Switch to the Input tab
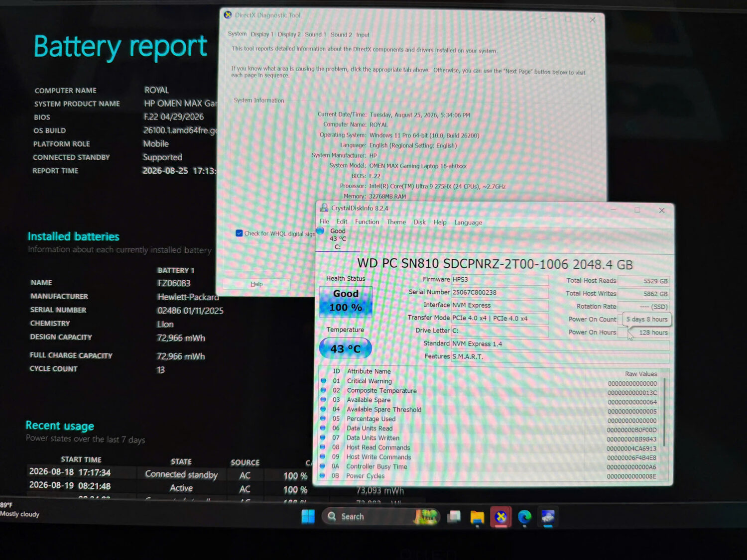Image resolution: width=747 pixels, height=560 pixels. [x=363, y=35]
